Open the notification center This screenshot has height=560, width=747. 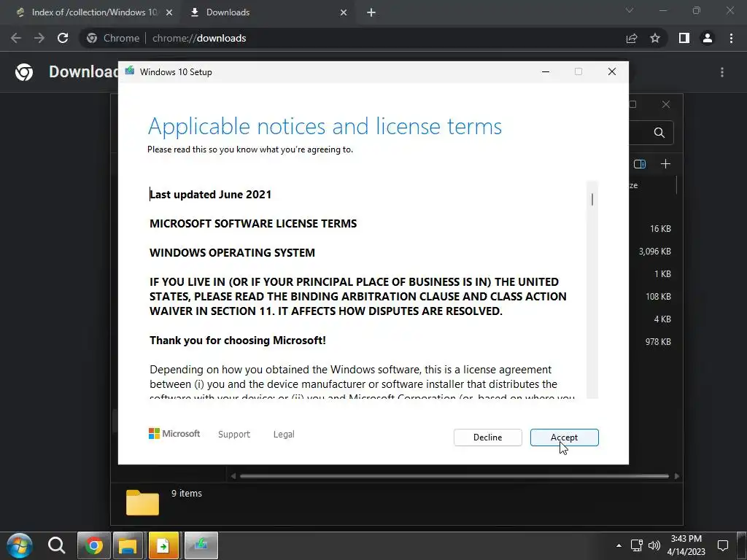(x=723, y=545)
